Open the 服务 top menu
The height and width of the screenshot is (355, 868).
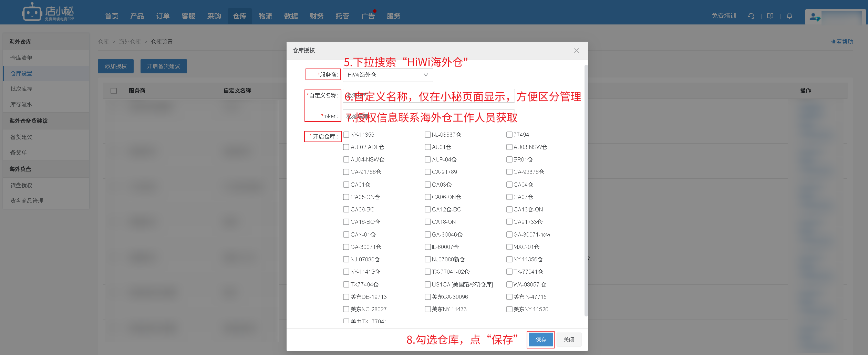393,16
